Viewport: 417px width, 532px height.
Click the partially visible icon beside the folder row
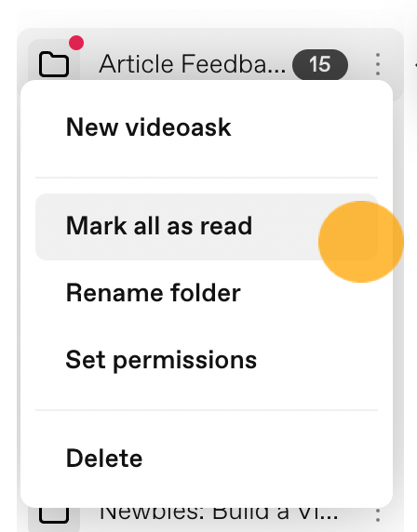pos(415,64)
